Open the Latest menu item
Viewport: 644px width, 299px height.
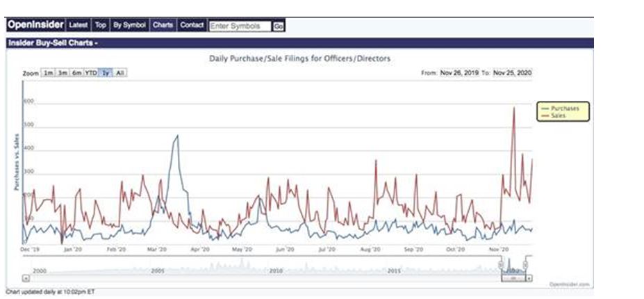pos(79,26)
